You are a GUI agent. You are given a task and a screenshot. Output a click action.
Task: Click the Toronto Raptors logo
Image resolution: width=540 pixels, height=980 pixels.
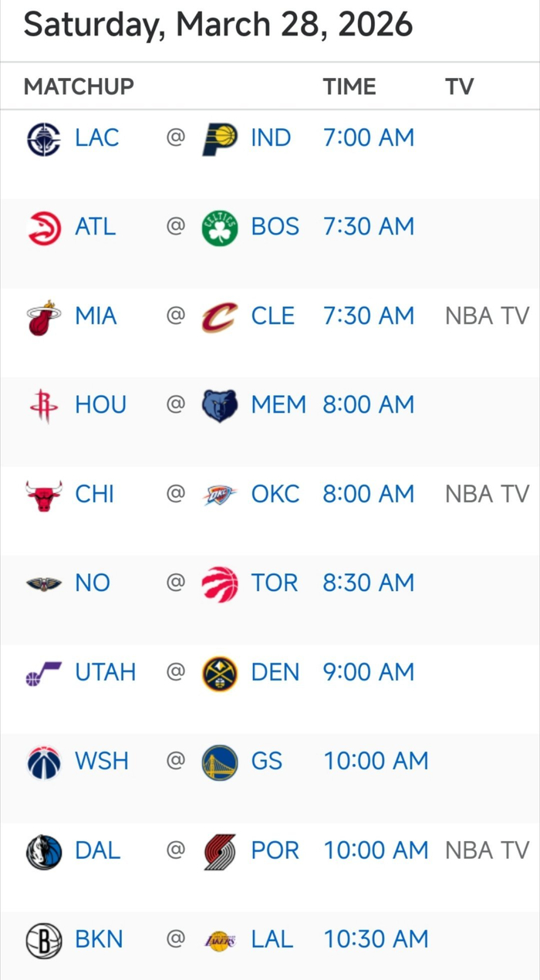[x=220, y=584]
